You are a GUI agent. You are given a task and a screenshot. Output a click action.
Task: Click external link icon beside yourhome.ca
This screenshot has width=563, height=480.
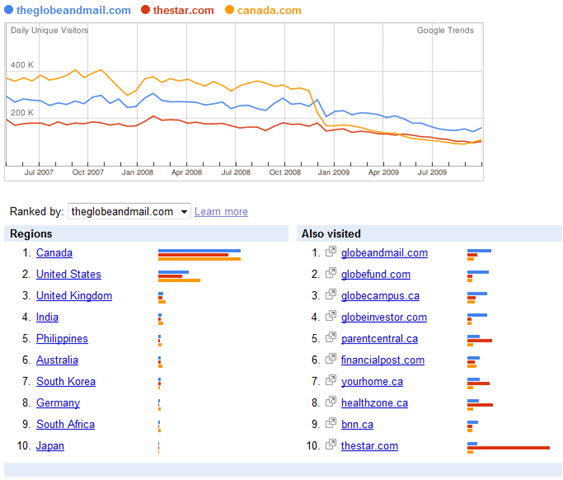tap(331, 380)
